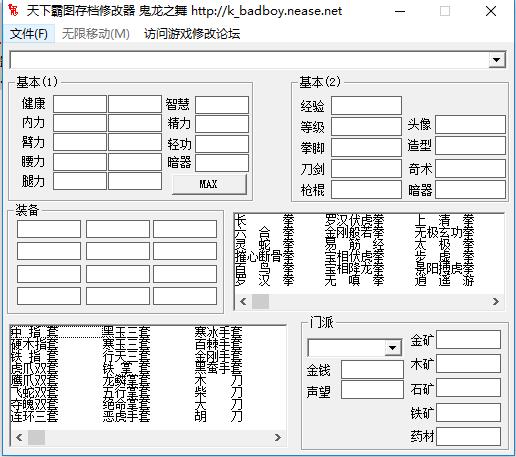Click the equipment list scrollbar thumb

(x=37, y=437)
